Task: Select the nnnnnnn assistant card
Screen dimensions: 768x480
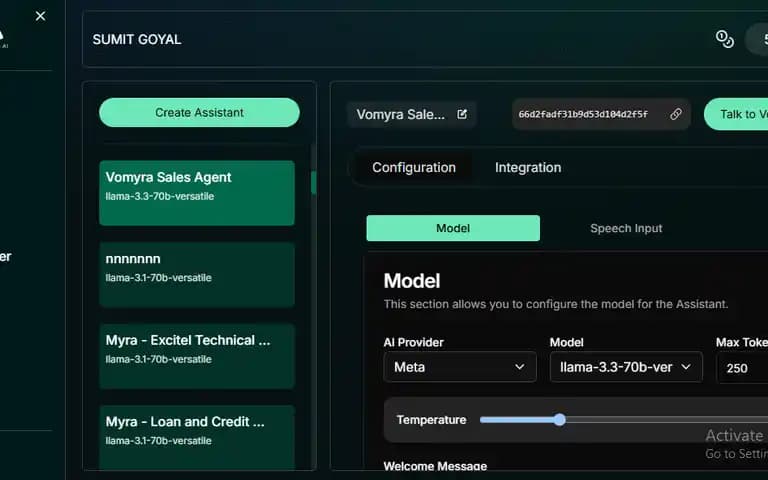Action: 197,275
